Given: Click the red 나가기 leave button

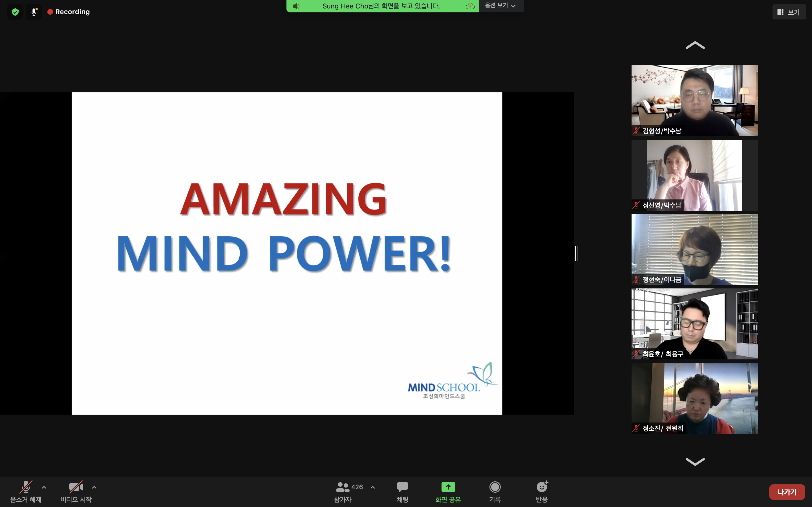Looking at the screenshot, I should click(787, 492).
